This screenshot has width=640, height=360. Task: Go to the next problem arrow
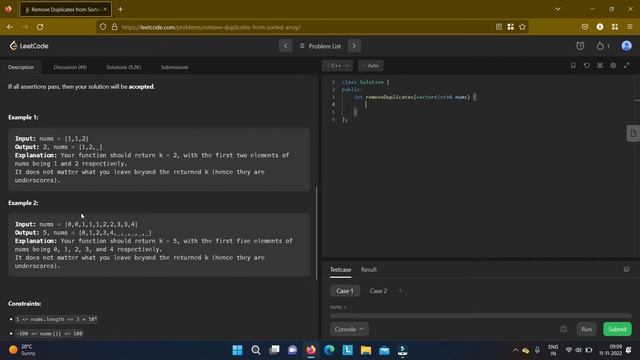click(354, 46)
